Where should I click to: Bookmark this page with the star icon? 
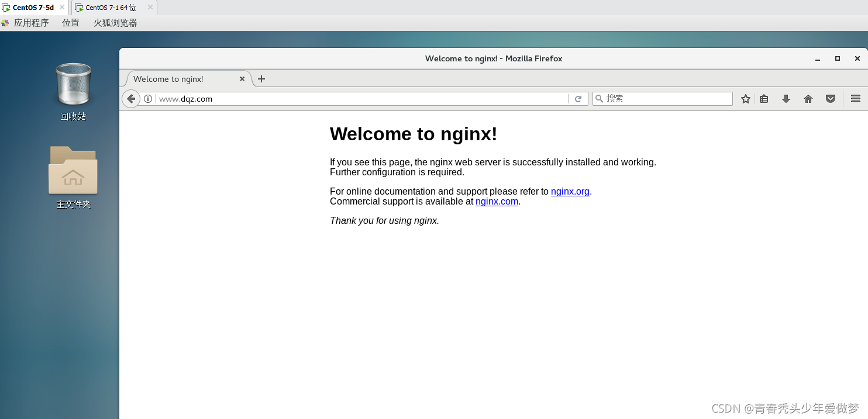tap(746, 99)
